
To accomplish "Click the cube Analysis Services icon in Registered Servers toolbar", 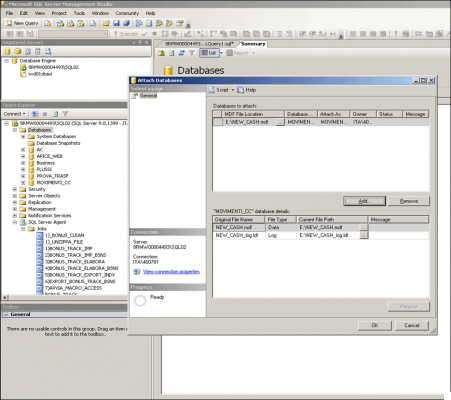I will [18, 51].
